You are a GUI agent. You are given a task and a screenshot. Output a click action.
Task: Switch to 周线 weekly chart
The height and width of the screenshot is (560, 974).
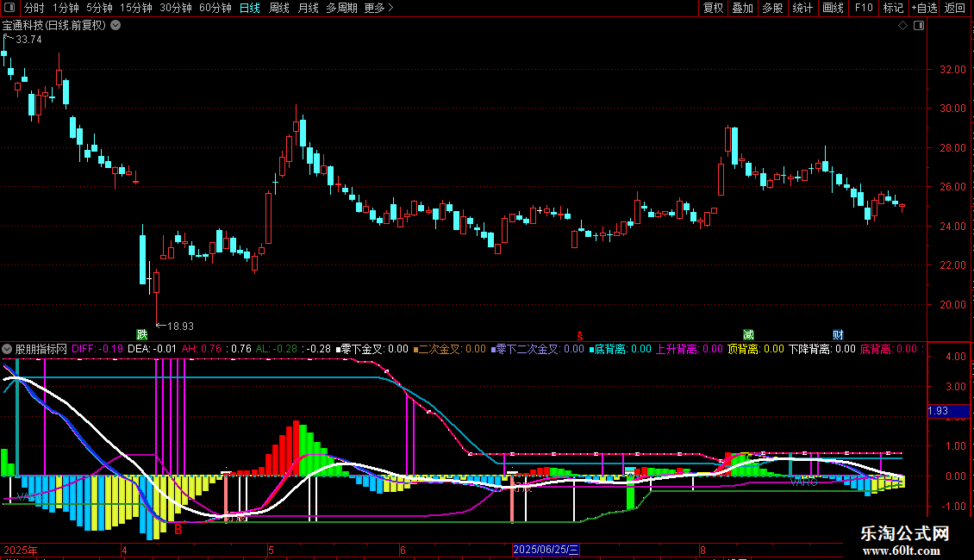click(279, 8)
